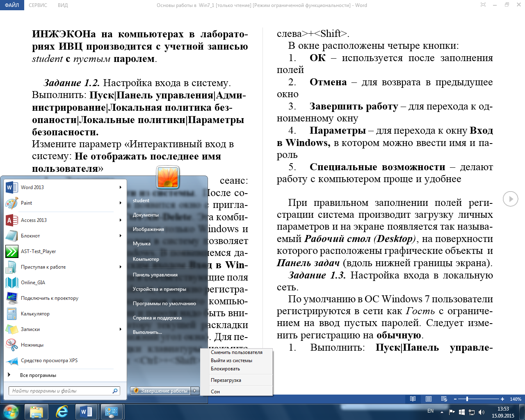Click the auto-hide reading toolbar icon
This screenshot has width=525, height=420.
(x=483, y=5)
